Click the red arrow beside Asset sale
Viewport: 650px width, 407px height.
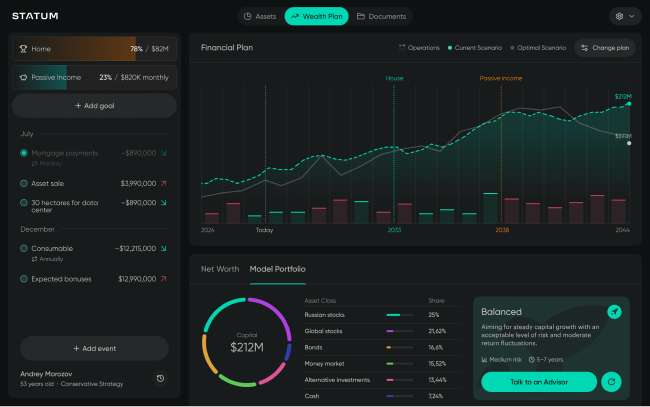click(163, 183)
